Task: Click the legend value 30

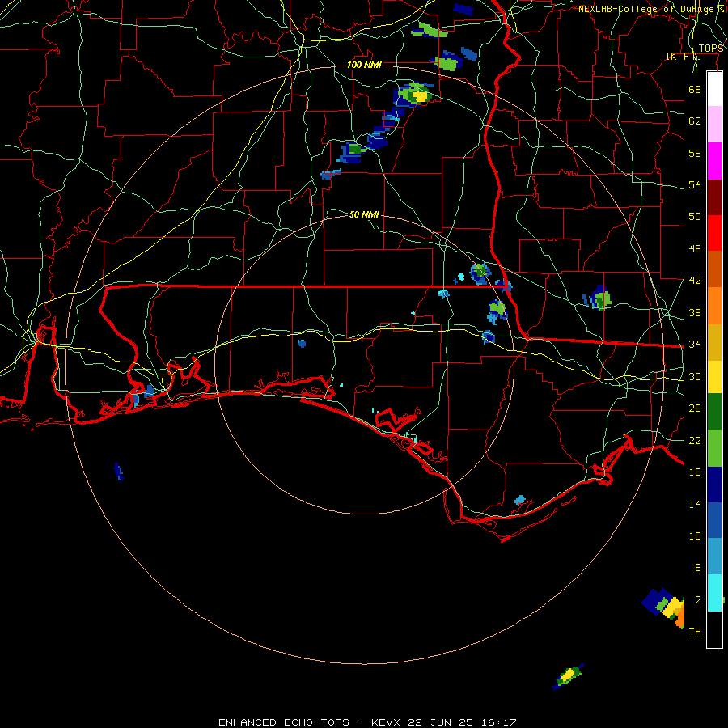Action: click(x=695, y=376)
